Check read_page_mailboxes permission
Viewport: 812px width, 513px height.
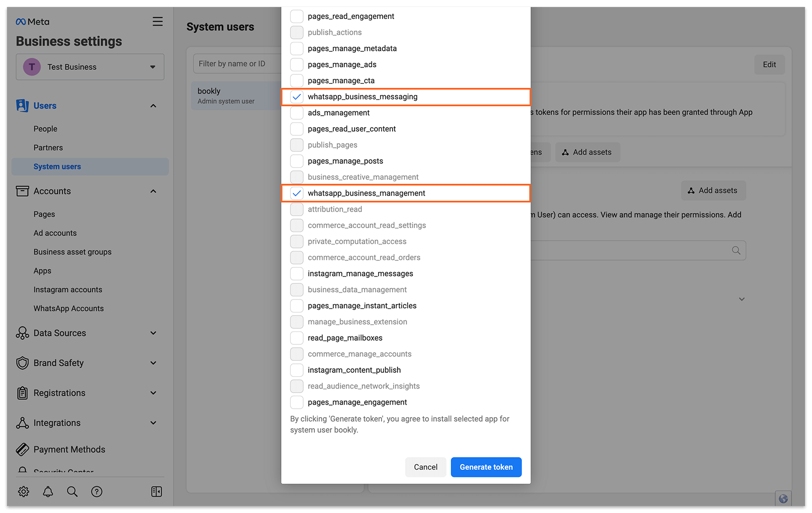[x=297, y=338]
